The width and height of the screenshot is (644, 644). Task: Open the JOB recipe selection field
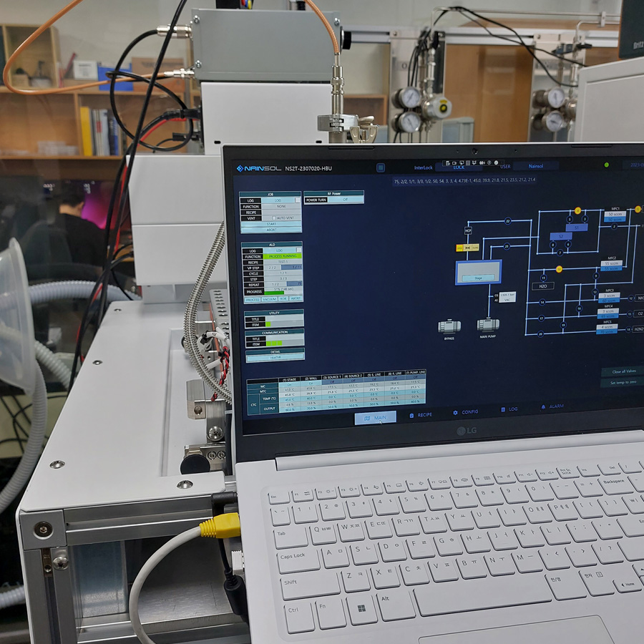pos(280,213)
